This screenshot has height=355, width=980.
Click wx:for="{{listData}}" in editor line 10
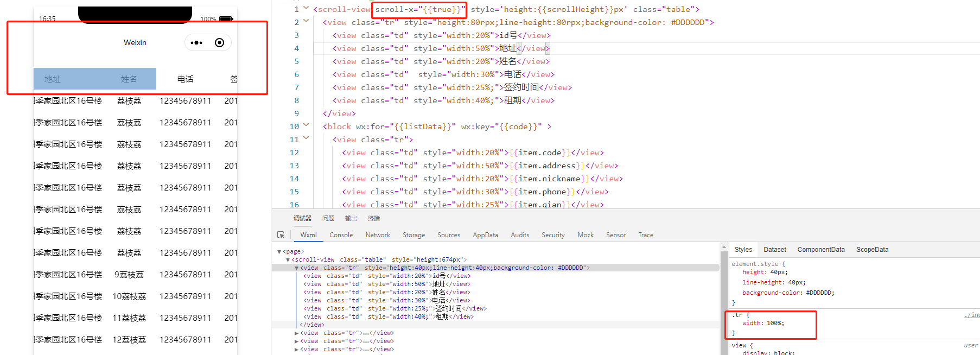[x=406, y=126]
